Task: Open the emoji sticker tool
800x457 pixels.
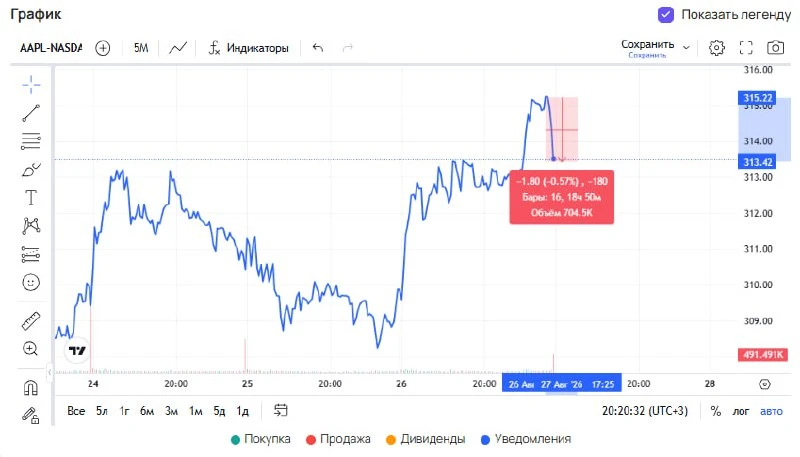Action: pos(31,282)
